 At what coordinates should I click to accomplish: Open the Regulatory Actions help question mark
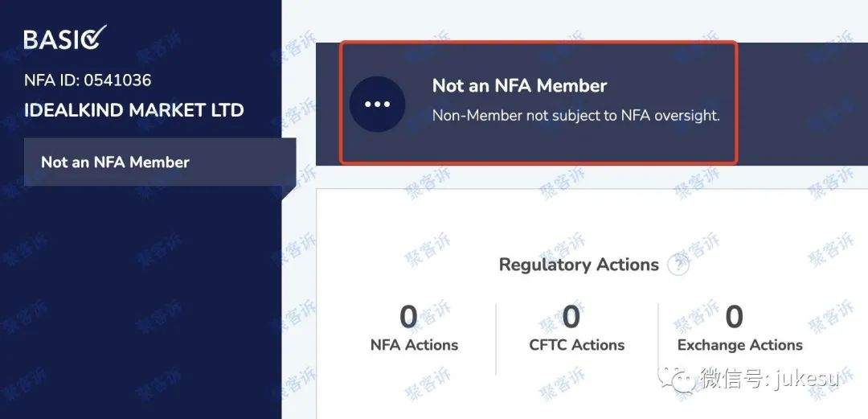coord(678,265)
